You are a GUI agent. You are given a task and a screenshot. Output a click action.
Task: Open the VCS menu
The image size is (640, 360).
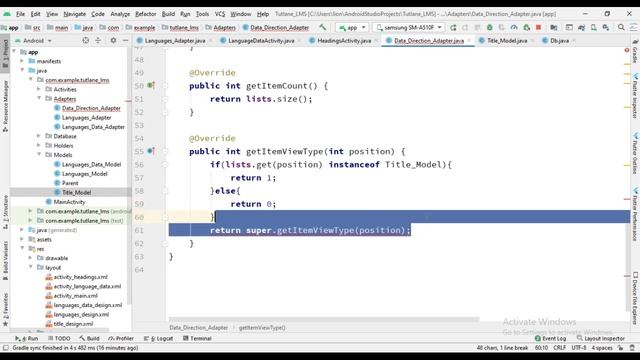coord(220,14)
